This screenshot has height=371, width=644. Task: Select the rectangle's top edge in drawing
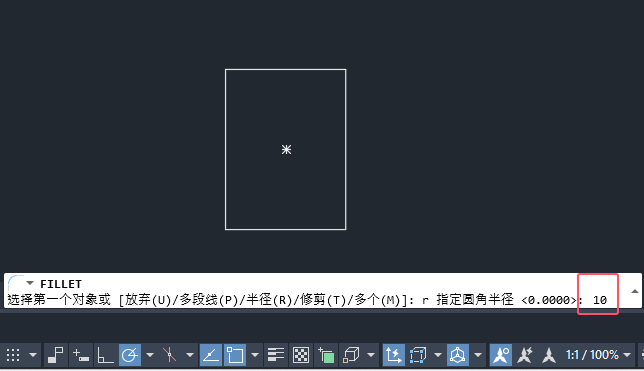[285, 70]
